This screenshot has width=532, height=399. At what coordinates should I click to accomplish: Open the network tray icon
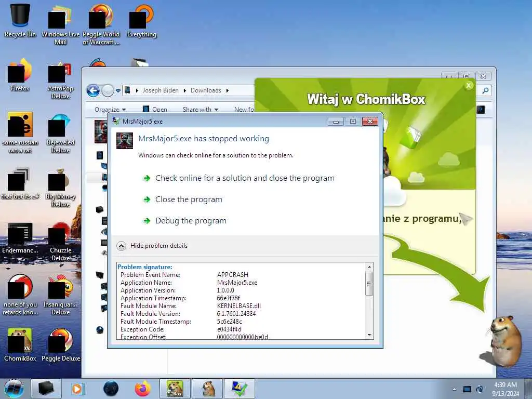point(467,389)
